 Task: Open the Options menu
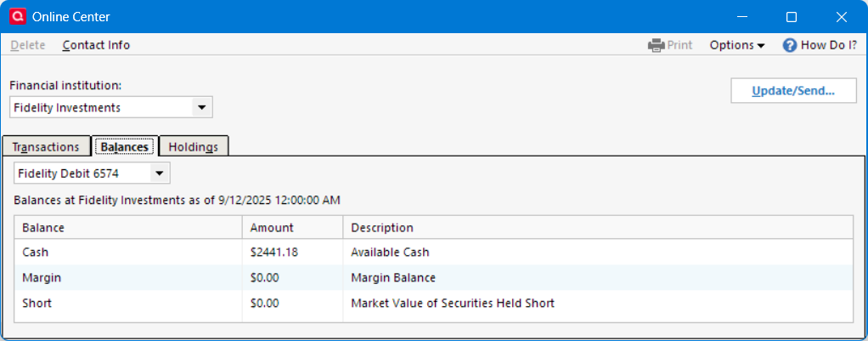[737, 45]
